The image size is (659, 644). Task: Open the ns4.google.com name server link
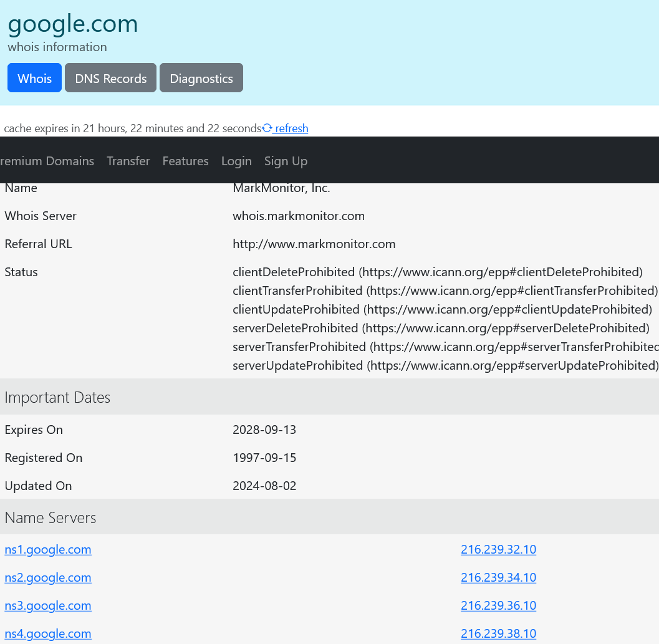48,633
